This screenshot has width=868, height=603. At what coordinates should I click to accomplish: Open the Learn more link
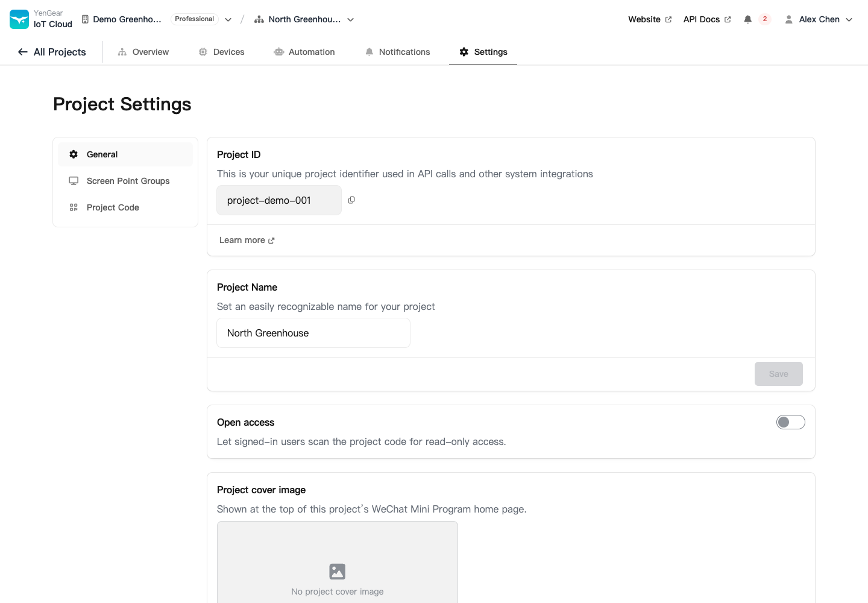[x=247, y=240]
